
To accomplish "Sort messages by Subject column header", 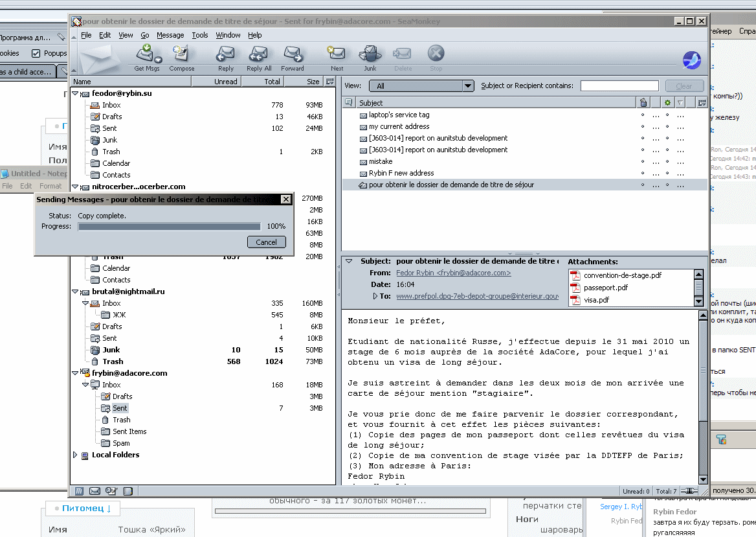I will pos(496,102).
